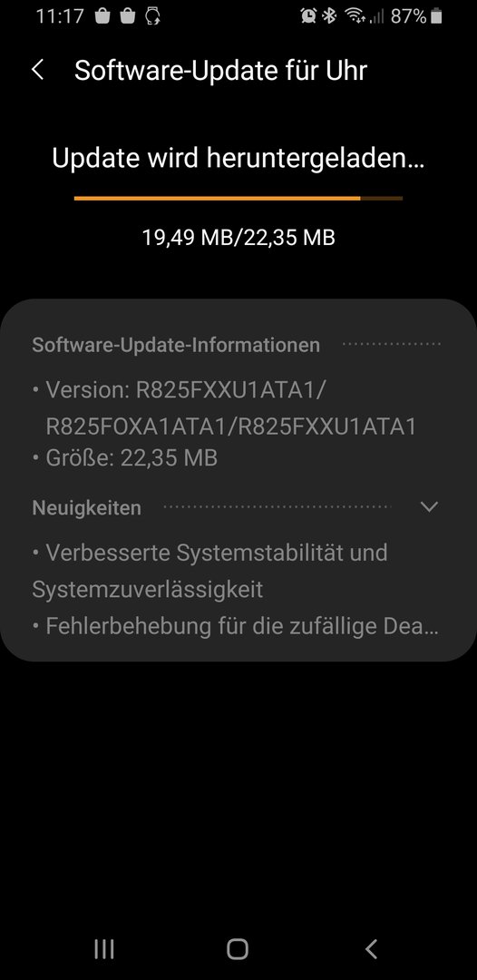Viewport: 477px width, 980px height.
Task: Tap the Wi-Fi signal status icon
Action: 355,16
